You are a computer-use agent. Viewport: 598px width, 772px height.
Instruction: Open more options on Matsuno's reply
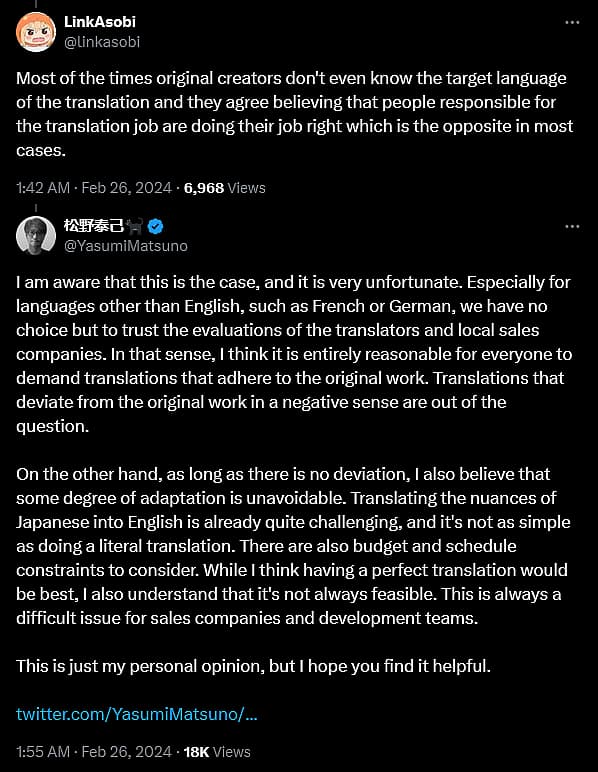572,226
